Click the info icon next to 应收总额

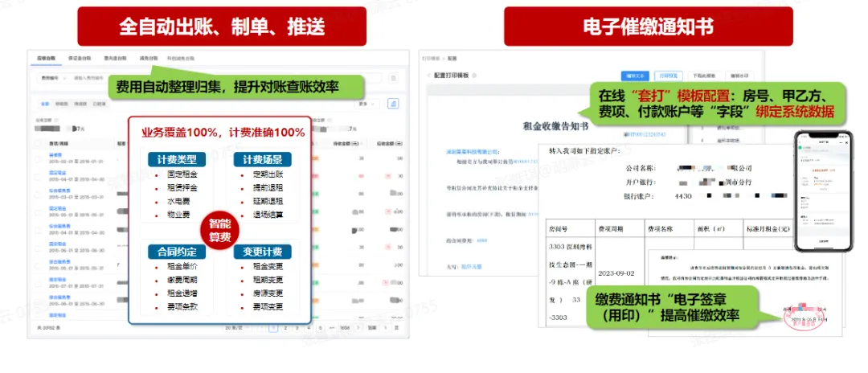tap(57, 120)
